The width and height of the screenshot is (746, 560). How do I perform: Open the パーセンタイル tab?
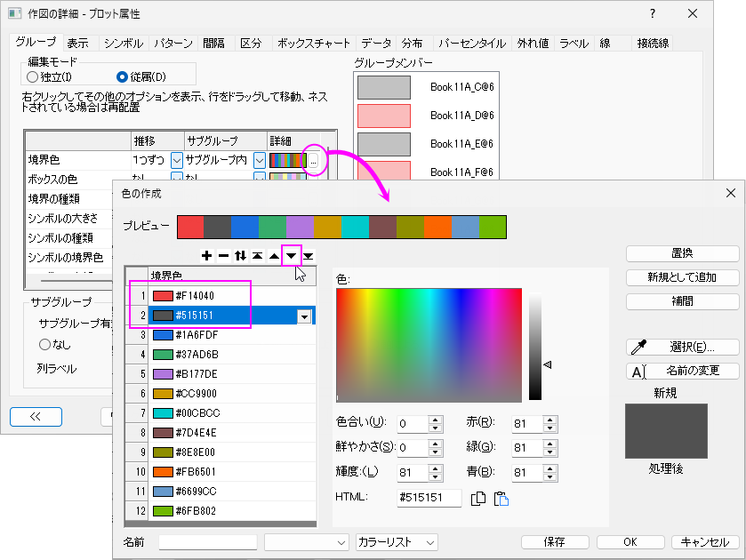[472, 44]
